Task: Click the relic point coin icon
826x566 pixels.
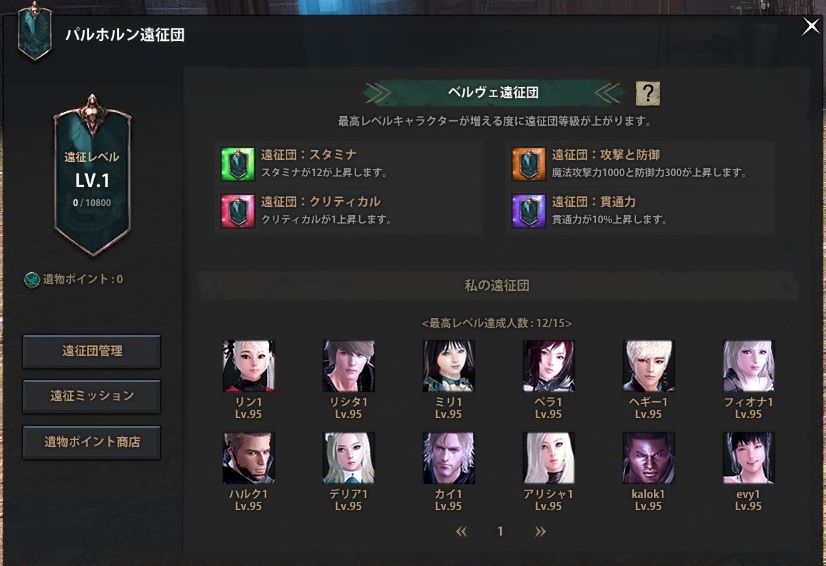Action: point(32,279)
